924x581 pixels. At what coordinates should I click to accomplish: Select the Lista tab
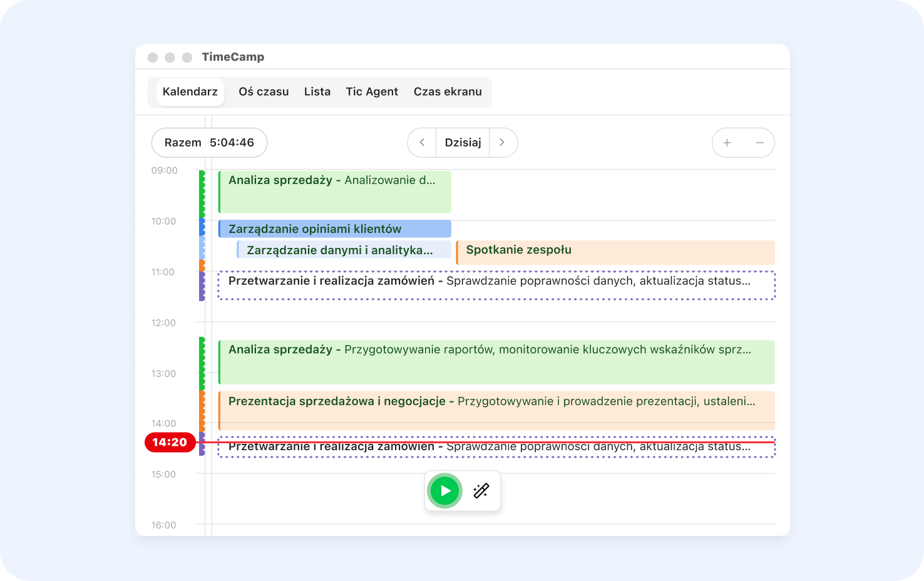click(x=317, y=92)
